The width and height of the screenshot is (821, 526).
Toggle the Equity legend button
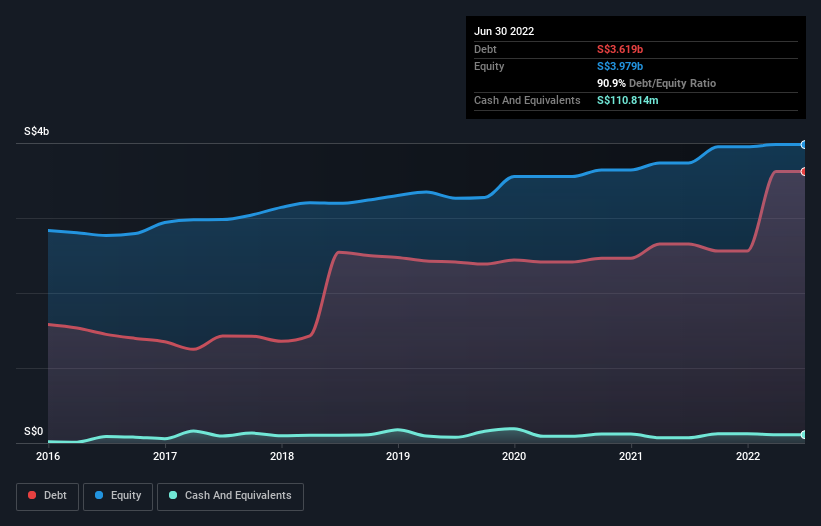coord(118,496)
